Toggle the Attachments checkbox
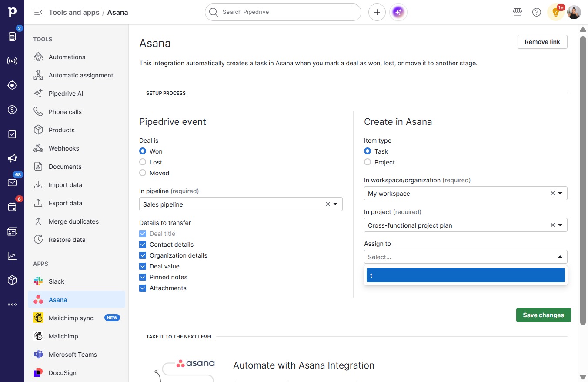 tap(143, 288)
